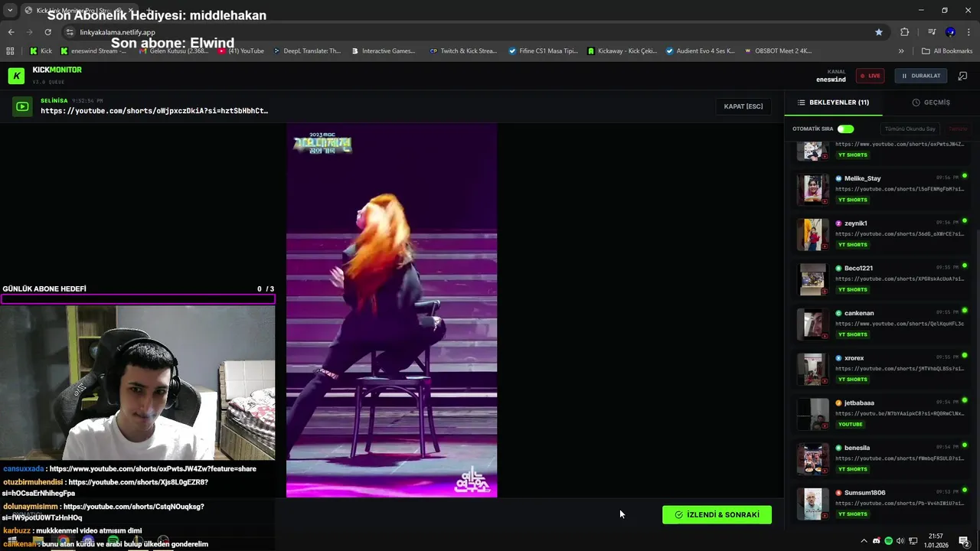The image size is (980, 551).
Task: Click the avatar badge beside zeynik1
Action: pyautogui.click(x=839, y=223)
